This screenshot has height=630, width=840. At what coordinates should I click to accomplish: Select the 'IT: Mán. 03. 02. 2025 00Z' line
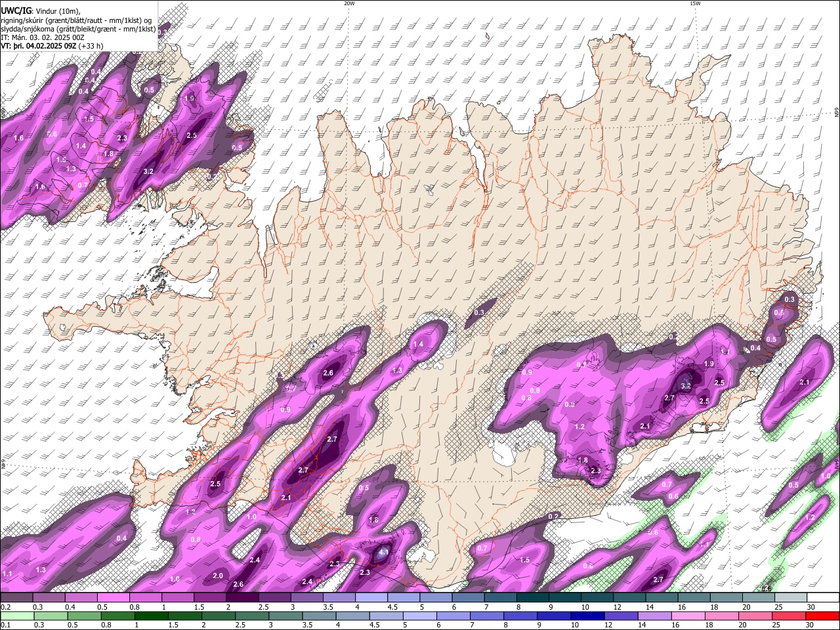(x=41, y=37)
